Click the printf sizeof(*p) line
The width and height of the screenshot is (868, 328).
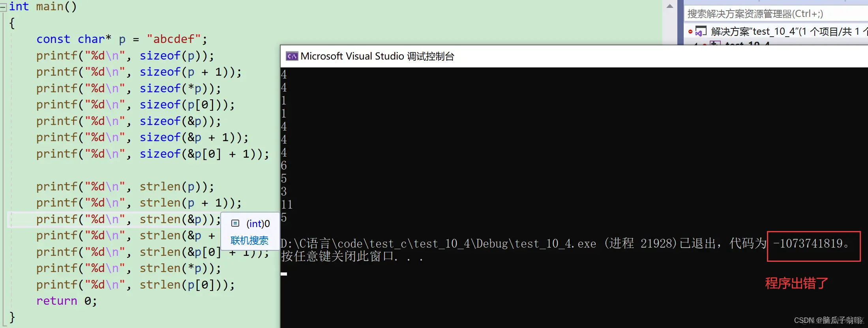coord(129,88)
